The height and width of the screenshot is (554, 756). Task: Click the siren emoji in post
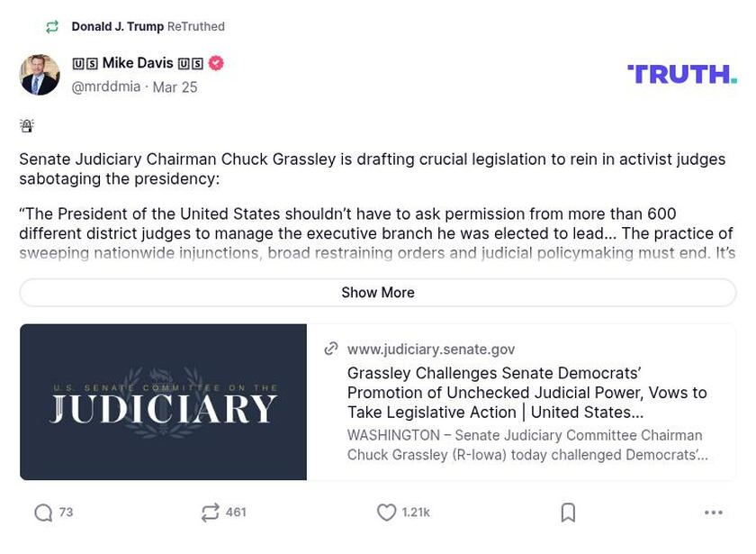(27, 126)
